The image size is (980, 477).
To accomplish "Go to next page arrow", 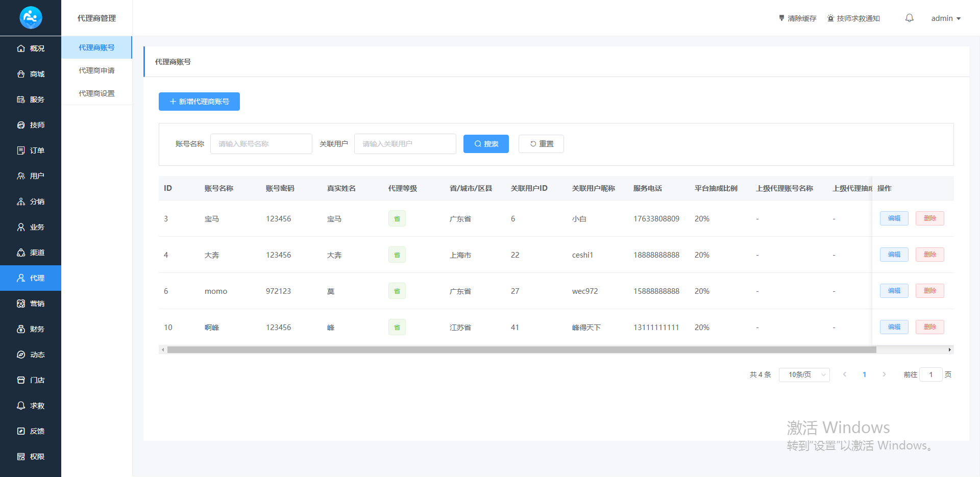I will tap(884, 374).
